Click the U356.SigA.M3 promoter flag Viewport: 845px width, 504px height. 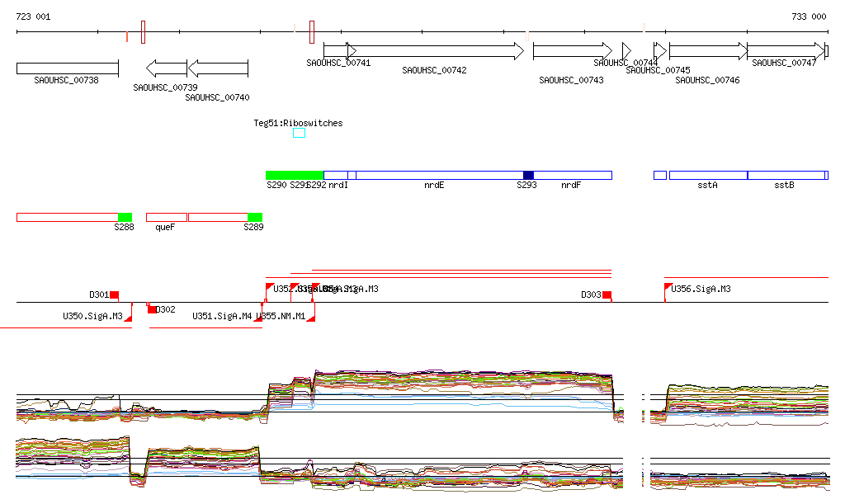(668, 288)
